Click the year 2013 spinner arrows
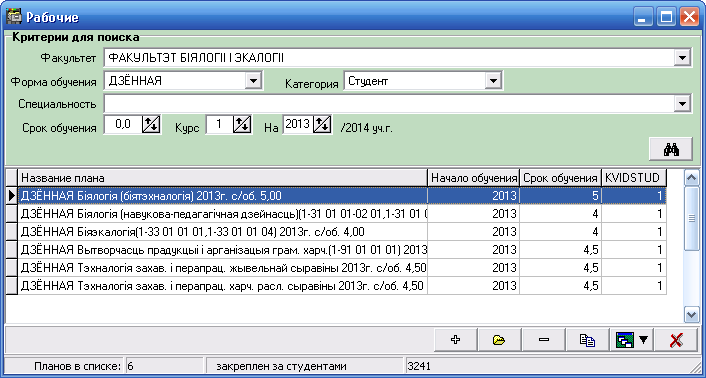This screenshot has width=706, height=378. pos(321,125)
